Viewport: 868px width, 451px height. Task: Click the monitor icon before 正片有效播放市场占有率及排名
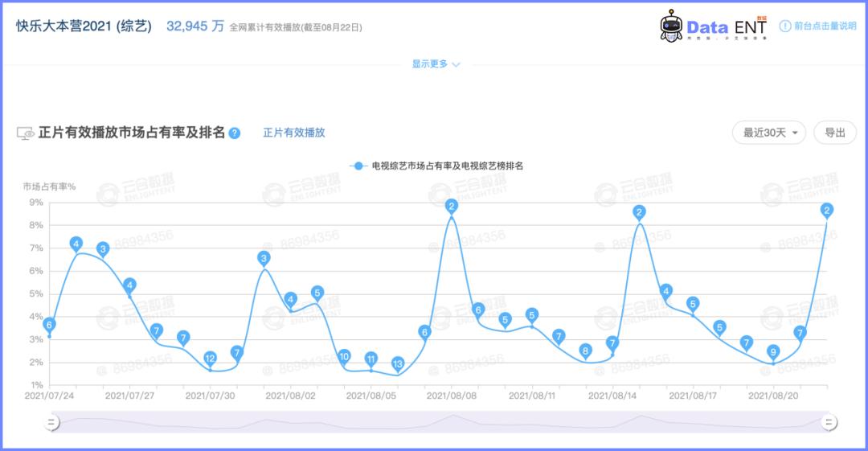(26, 133)
